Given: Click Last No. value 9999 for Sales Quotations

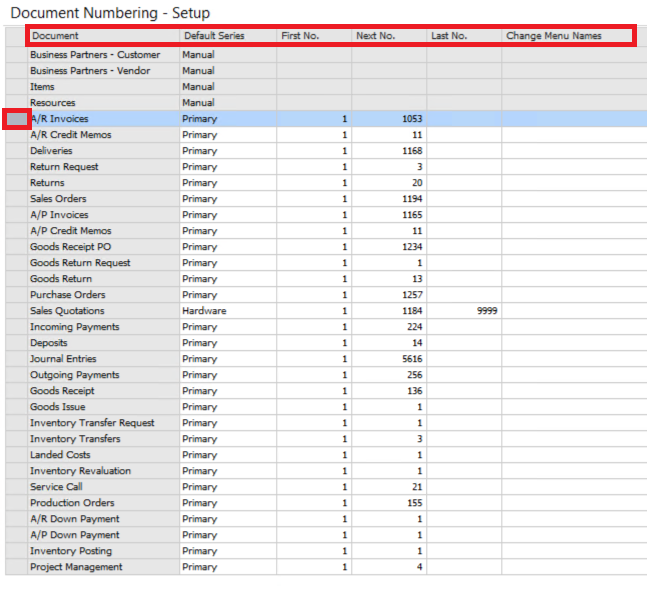Looking at the screenshot, I should click(x=486, y=311).
